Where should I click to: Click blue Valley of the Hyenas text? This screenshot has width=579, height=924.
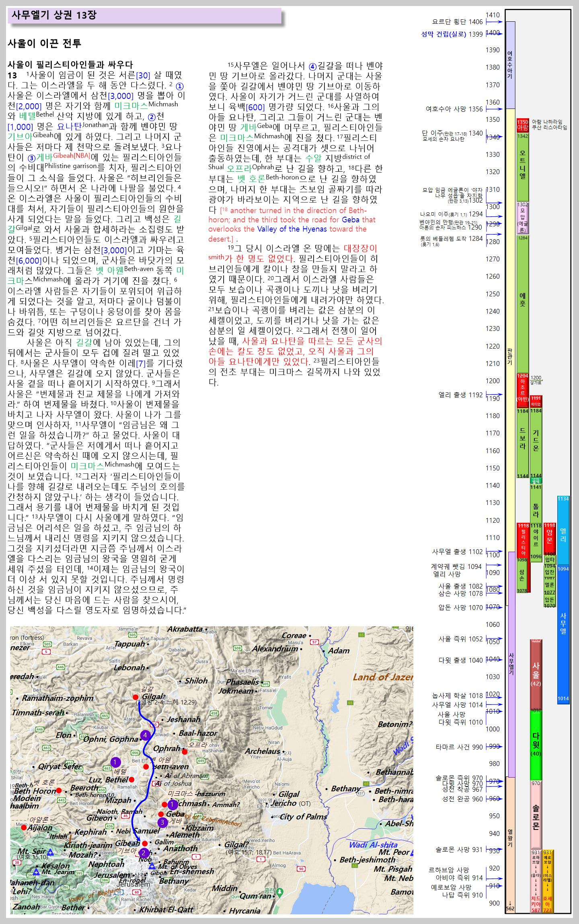point(292,229)
